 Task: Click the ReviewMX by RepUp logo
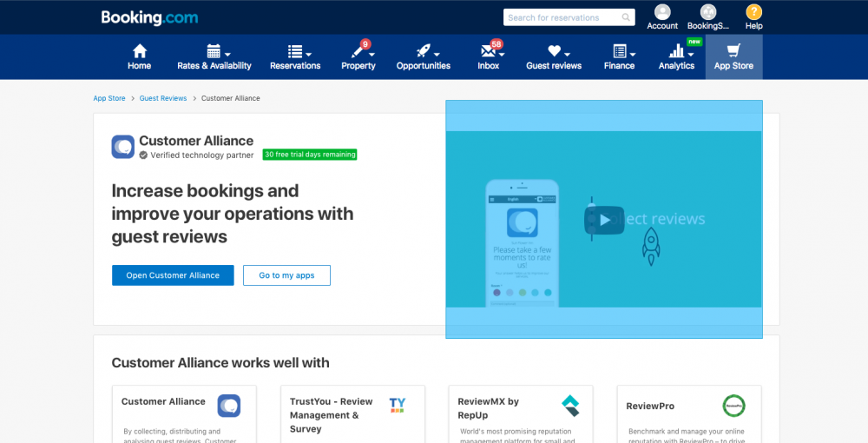[x=570, y=406]
